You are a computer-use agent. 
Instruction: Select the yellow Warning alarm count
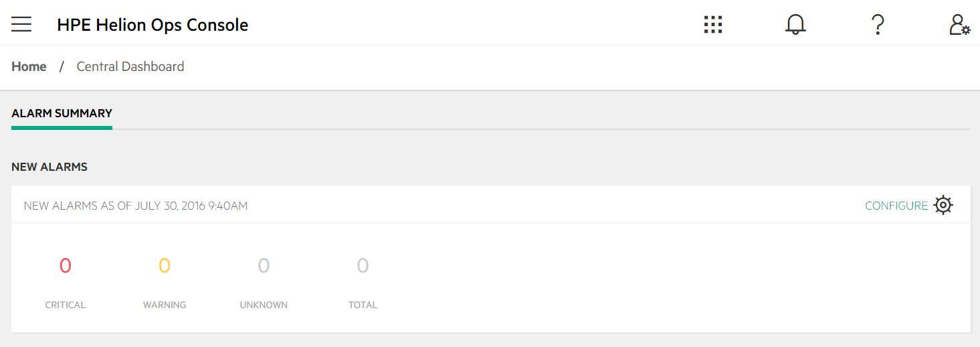click(165, 266)
